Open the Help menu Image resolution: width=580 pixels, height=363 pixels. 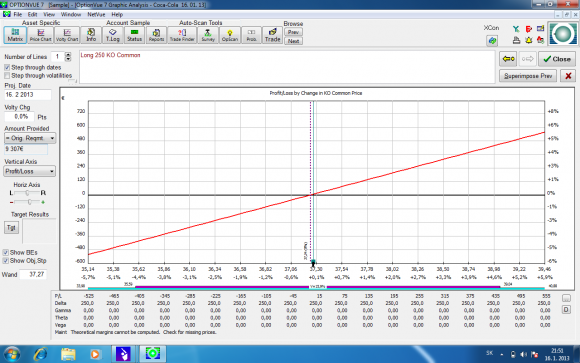pos(117,14)
